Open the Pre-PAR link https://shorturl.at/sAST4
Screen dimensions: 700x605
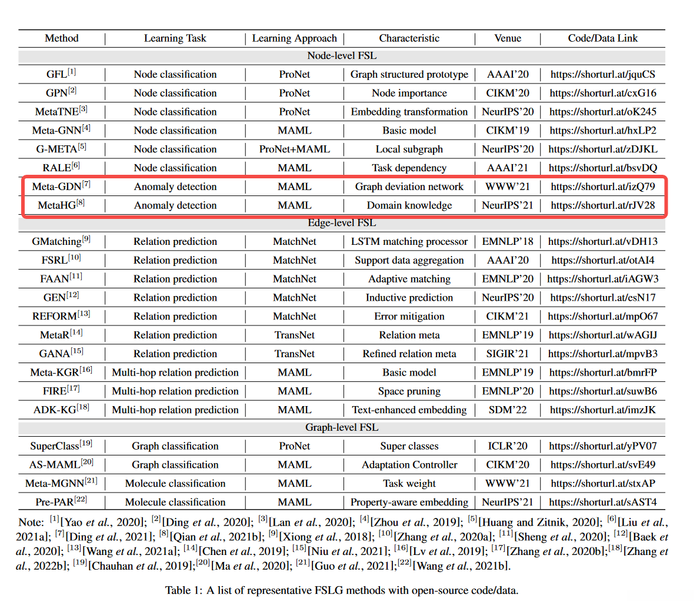click(603, 503)
